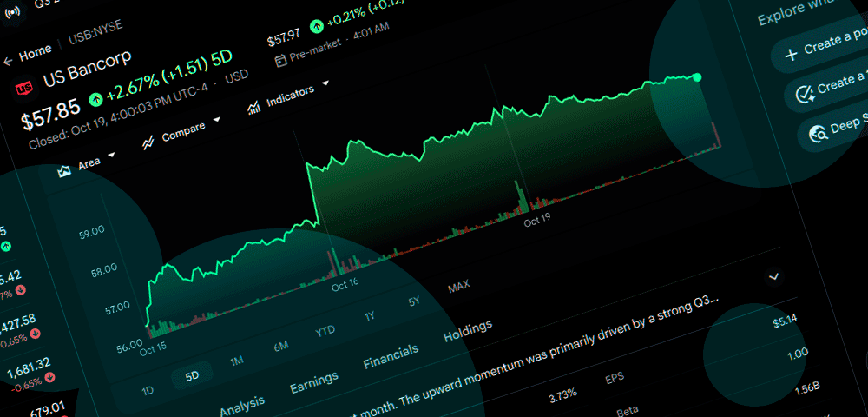The width and height of the screenshot is (868, 417).
Task: Switch to the Financials tab
Action: [x=391, y=357]
